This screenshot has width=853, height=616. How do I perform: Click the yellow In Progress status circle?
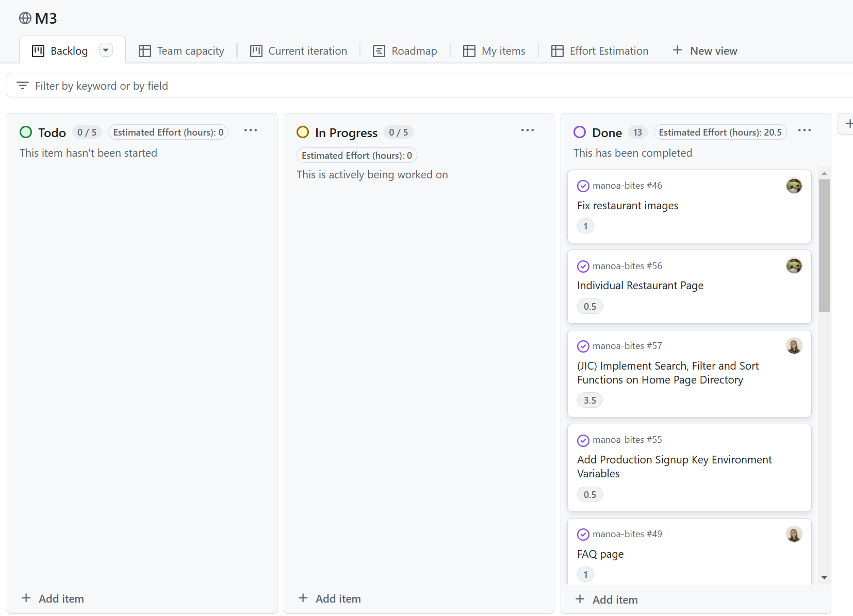pos(303,132)
